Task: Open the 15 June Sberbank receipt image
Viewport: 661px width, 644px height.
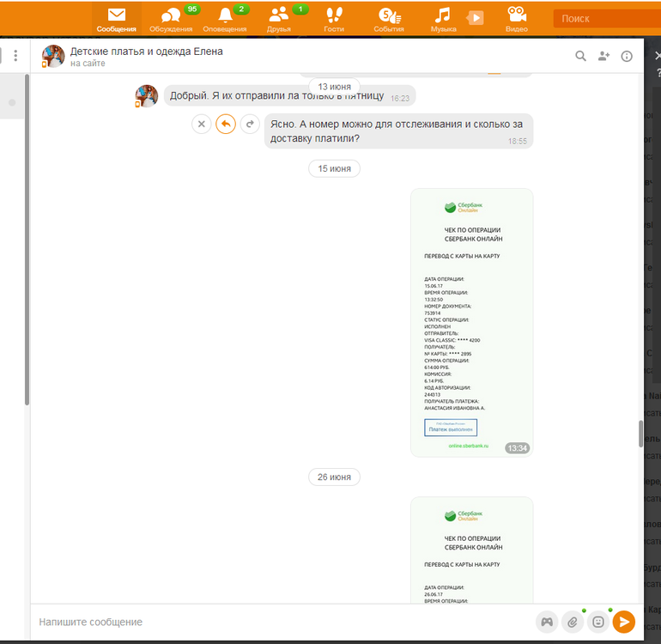Action: click(471, 322)
